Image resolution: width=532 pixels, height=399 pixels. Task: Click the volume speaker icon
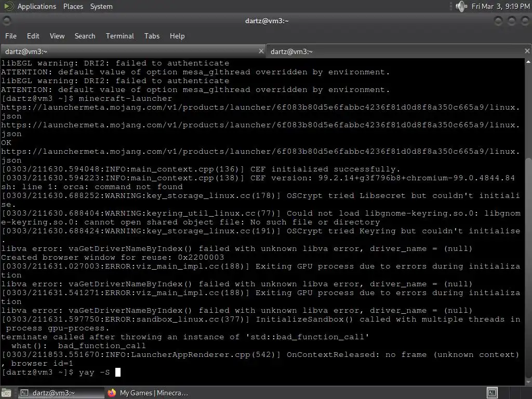click(461, 6)
